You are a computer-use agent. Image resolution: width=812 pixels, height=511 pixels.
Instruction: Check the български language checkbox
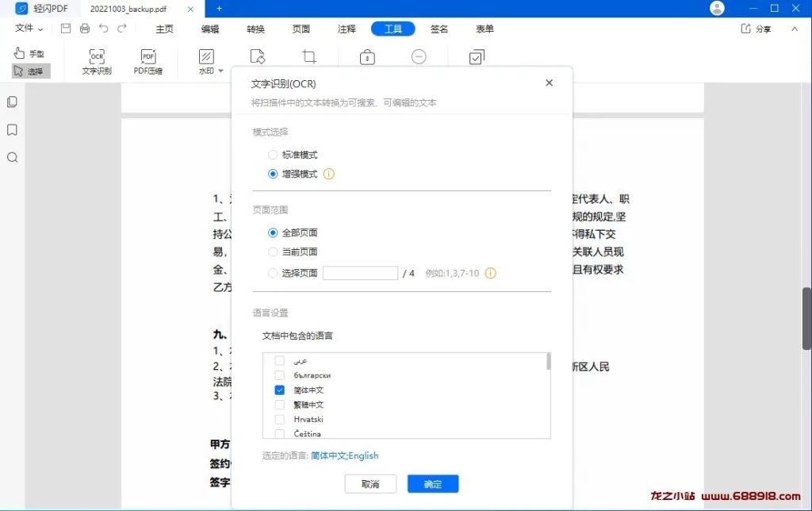pos(280,375)
